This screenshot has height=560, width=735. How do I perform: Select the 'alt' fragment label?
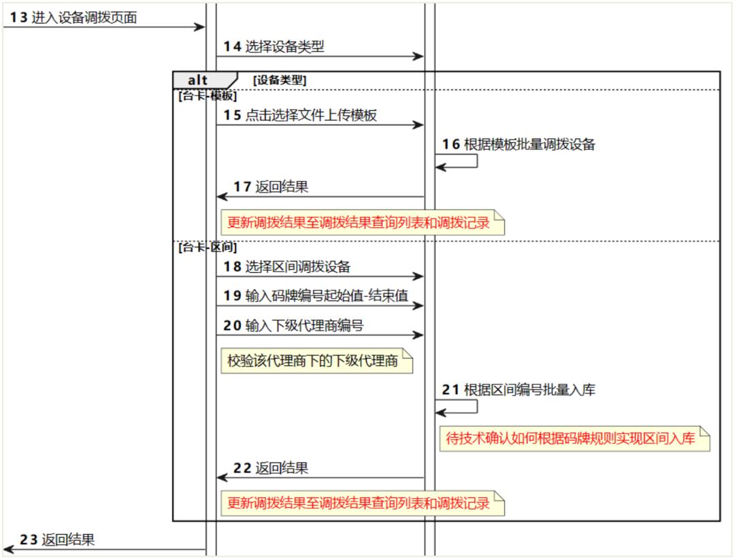coord(197,80)
